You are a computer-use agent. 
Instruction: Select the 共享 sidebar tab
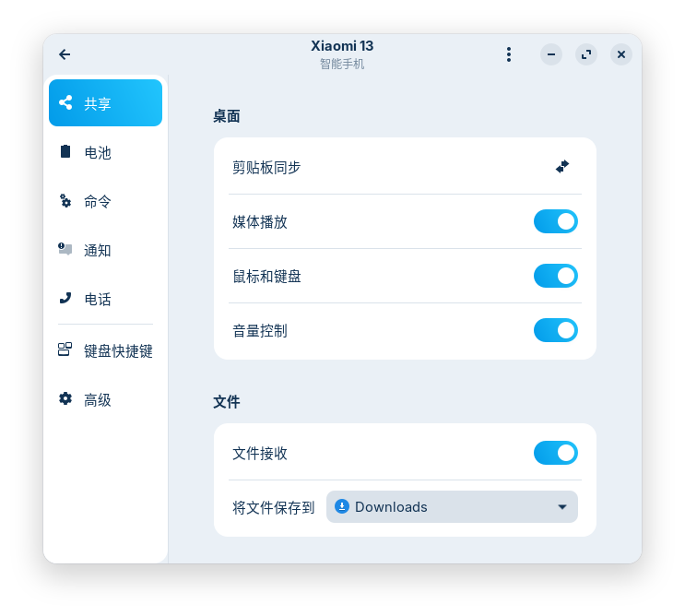(x=106, y=102)
